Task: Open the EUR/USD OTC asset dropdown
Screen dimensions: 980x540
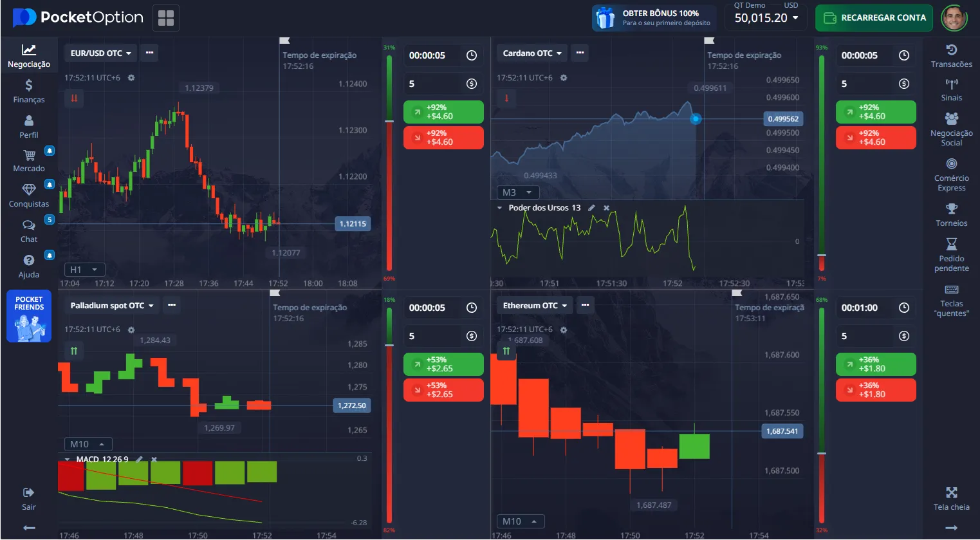Action: click(100, 53)
